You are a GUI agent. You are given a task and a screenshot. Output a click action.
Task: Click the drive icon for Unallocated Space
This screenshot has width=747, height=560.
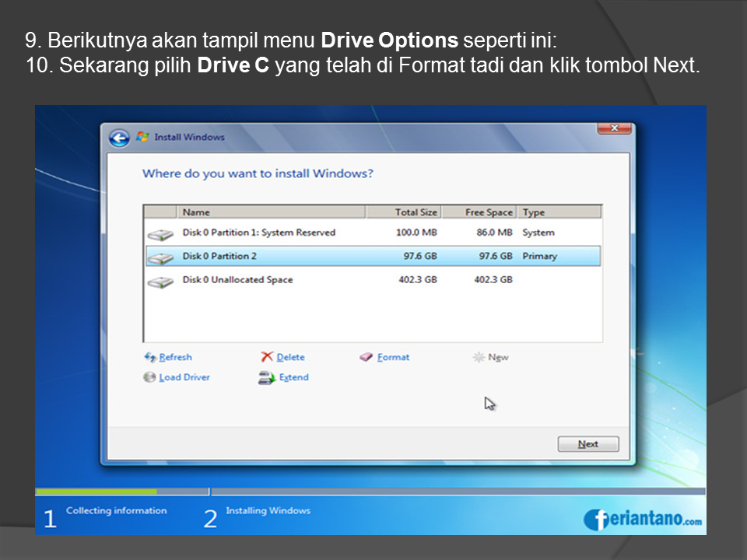[160, 282]
